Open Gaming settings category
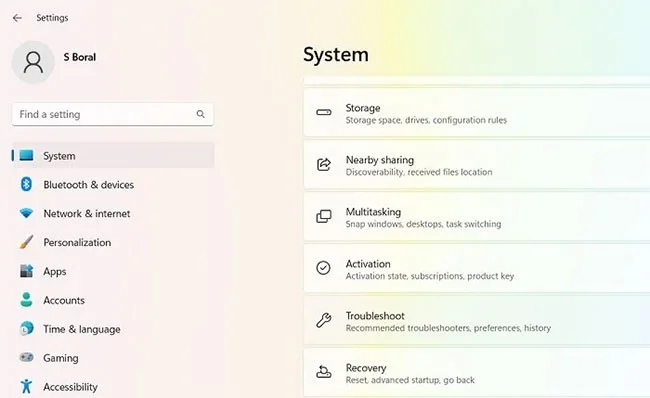Screen dimensions: 650x398 113,358
